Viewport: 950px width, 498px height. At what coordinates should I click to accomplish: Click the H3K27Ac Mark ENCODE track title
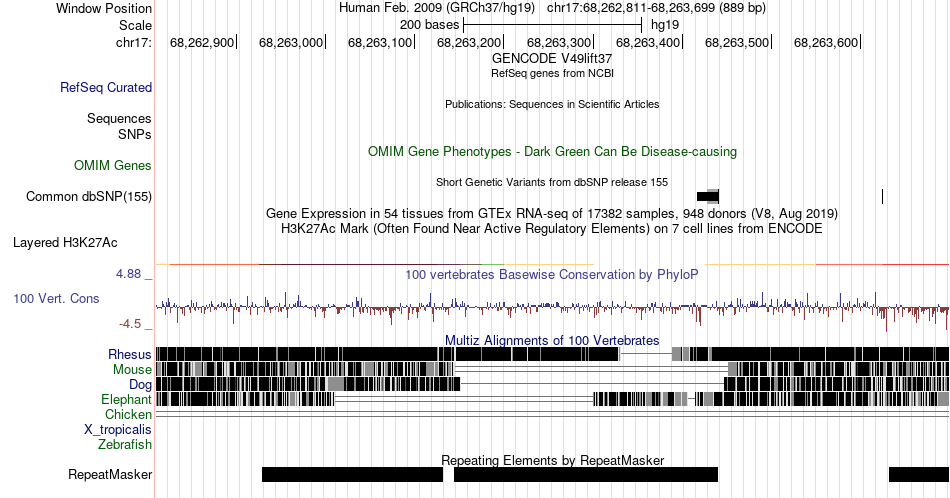[552, 228]
